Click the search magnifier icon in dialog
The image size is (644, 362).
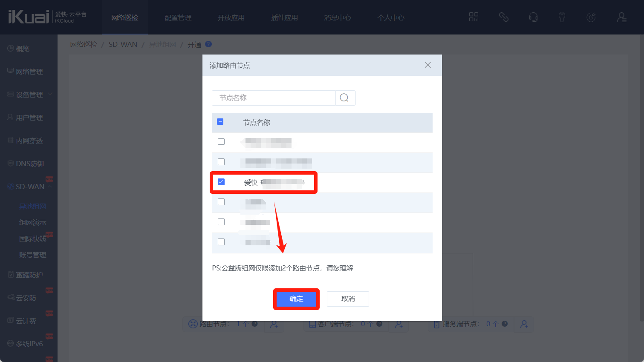(344, 98)
